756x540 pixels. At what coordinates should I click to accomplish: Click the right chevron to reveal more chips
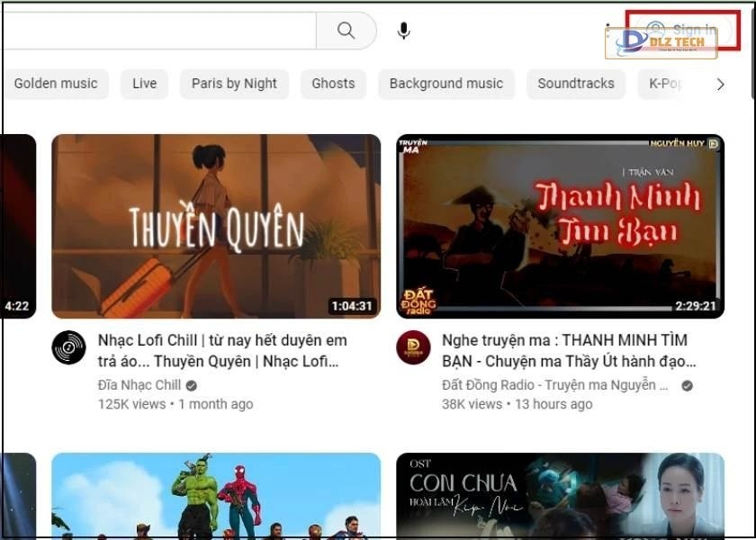(721, 83)
